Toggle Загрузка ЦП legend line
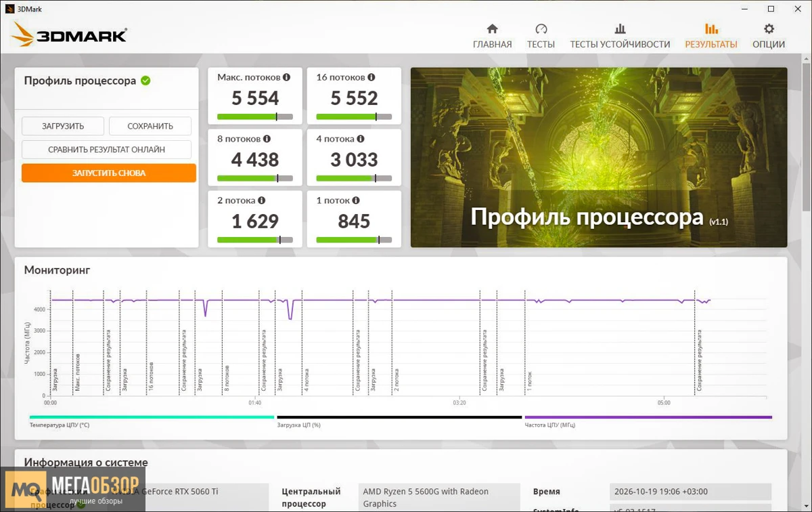The height and width of the screenshot is (512, 812). click(399, 417)
